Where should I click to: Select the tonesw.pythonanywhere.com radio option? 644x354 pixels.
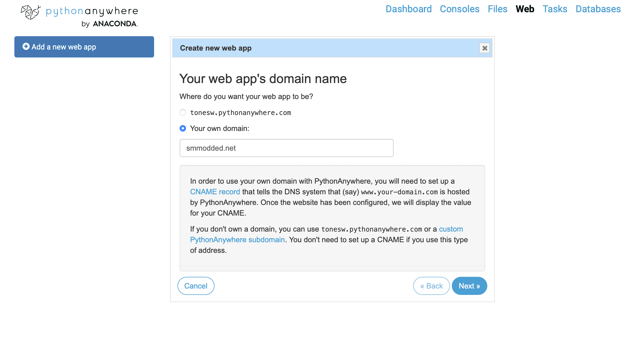coord(183,113)
